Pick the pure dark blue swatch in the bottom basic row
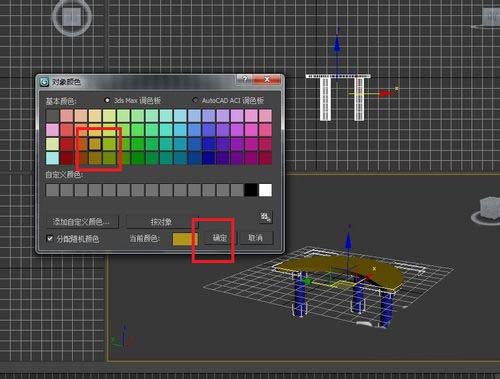The width and height of the screenshot is (500, 379). click(x=208, y=158)
